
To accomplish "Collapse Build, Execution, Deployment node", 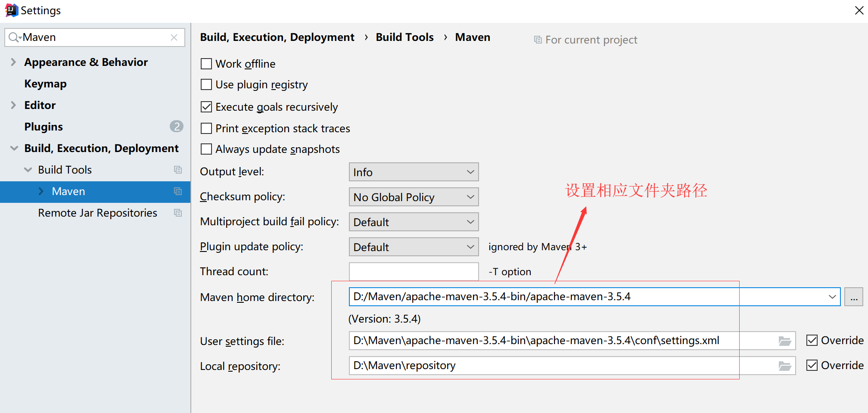I will [x=14, y=148].
